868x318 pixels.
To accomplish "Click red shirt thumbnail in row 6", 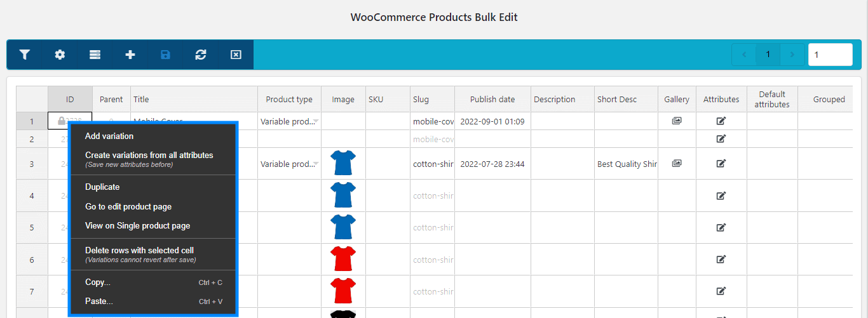I will click(x=343, y=259).
